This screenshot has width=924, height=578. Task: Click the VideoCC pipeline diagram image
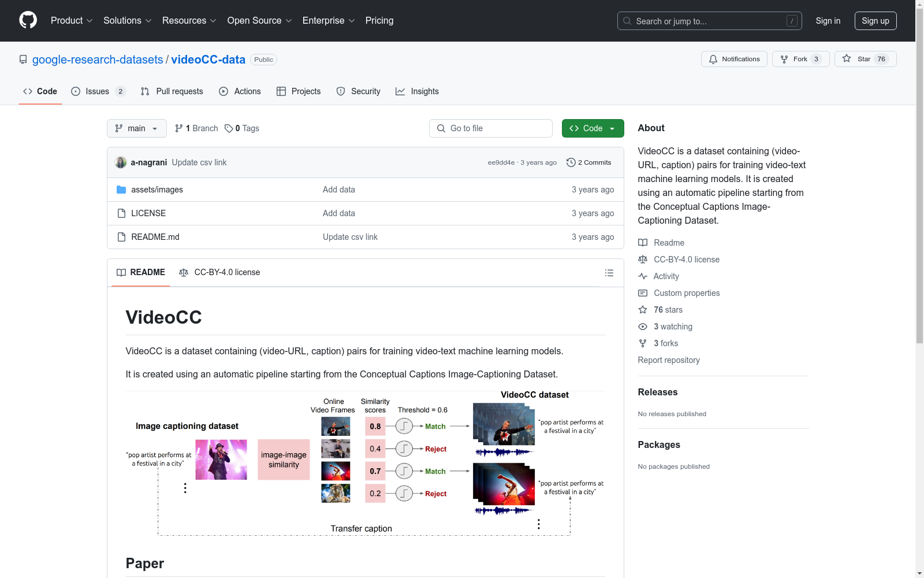click(x=366, y=464)
